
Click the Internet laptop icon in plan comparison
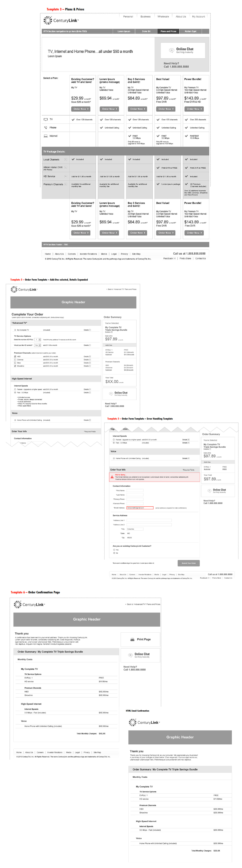(45, 136)
